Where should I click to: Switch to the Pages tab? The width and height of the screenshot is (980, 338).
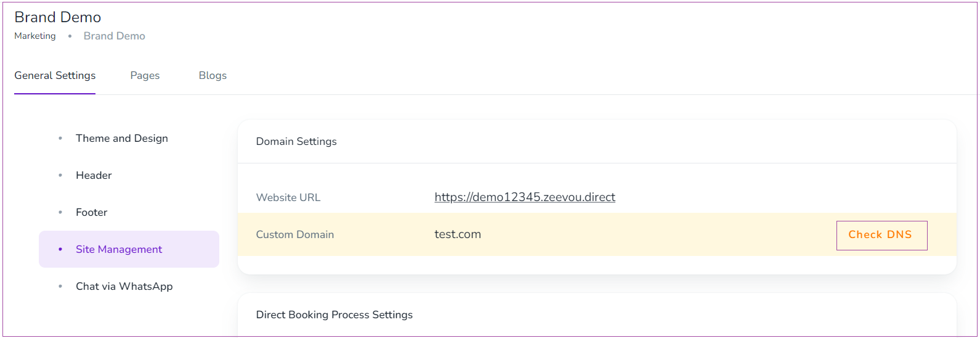coord(145,75)
